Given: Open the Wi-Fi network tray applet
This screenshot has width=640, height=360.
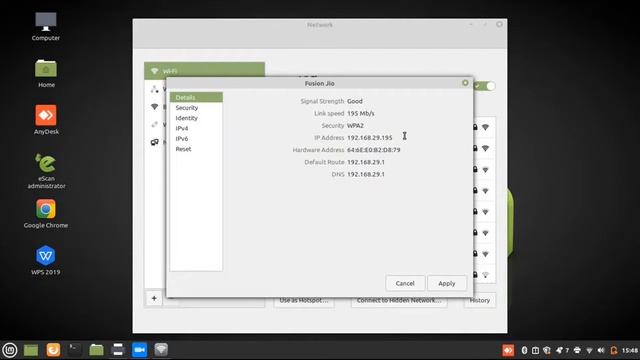Looking at the screenshot, I should (589, 350).
